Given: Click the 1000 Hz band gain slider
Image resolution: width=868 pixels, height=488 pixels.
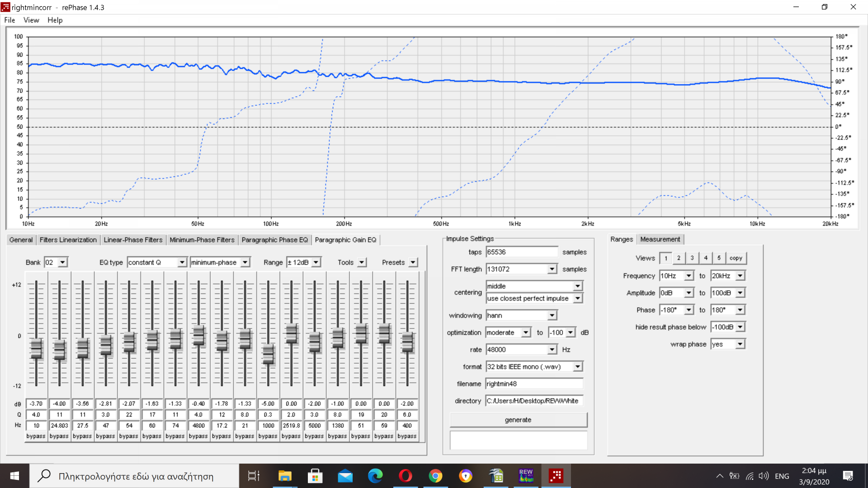Looking at the screenshot, I should 268,354.
